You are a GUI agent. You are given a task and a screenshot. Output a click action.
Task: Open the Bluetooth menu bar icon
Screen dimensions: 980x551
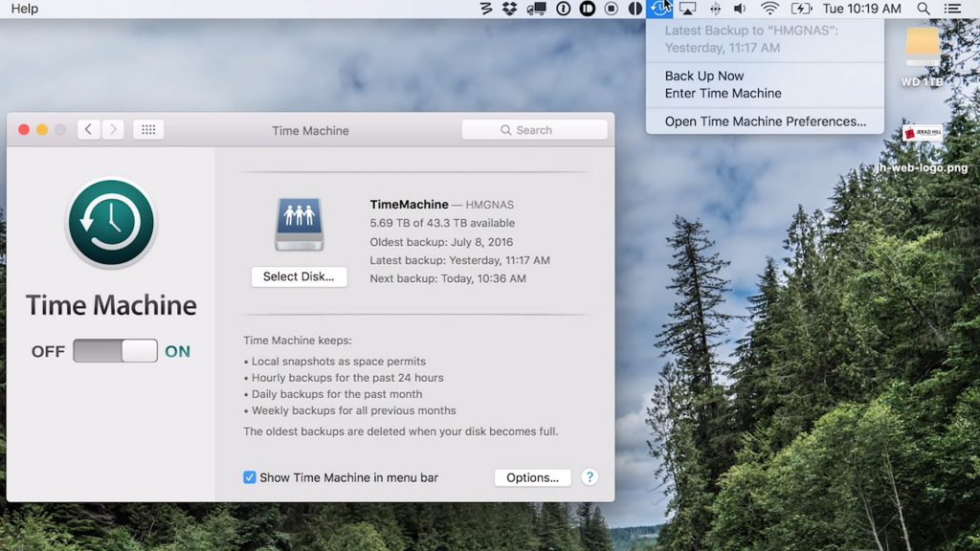point(715,9)
